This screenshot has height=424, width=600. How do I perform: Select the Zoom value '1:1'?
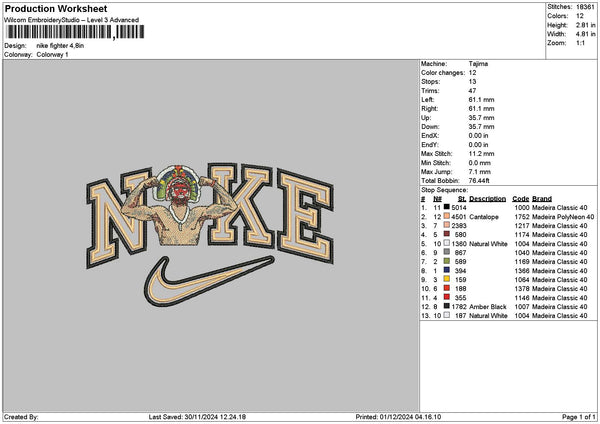pyautogui.click(x=580, y=43)
